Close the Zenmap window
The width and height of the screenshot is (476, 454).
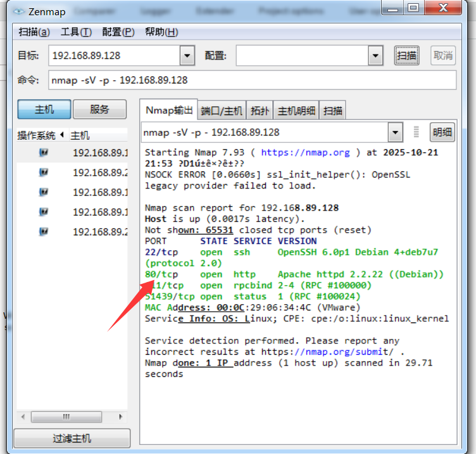point(443,8)
